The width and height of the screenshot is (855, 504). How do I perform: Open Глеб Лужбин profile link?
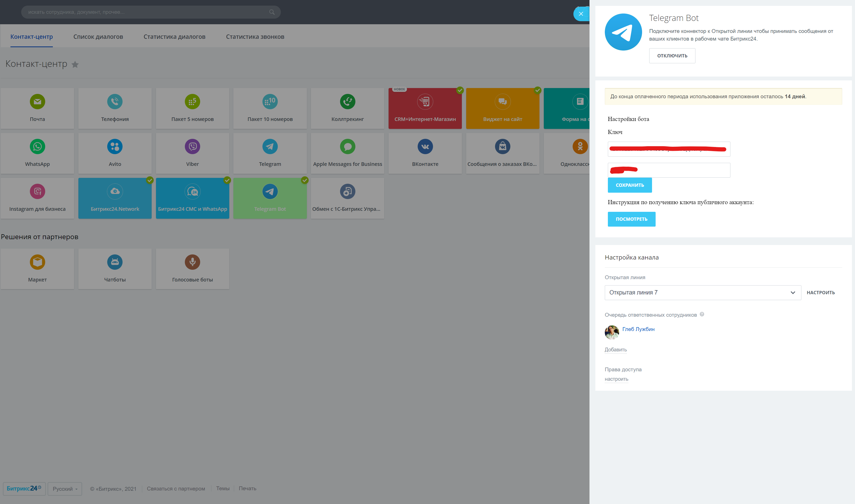coord(638,329)
